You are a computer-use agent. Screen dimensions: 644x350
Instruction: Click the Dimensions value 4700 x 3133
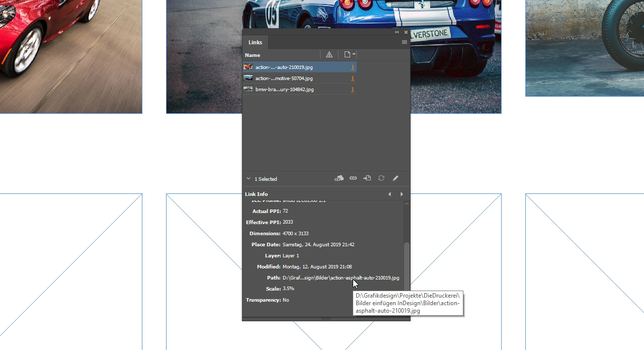(x=295, y=233)
